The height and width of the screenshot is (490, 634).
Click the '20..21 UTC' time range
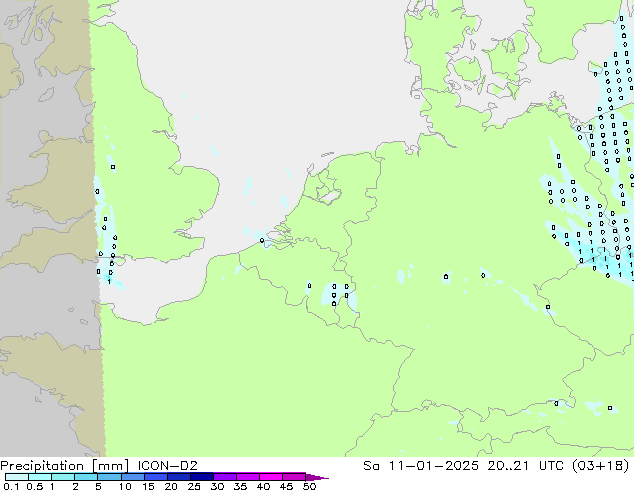point(526,466)
